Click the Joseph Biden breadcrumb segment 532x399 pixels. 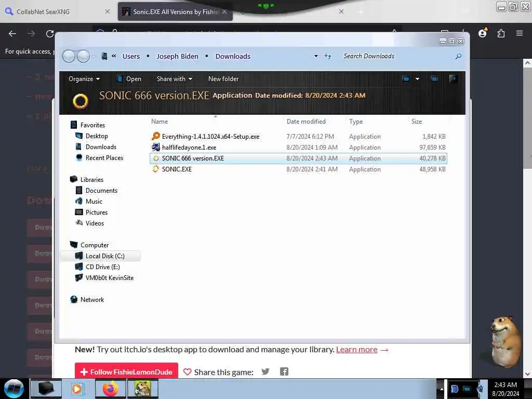tap(177, 56)
